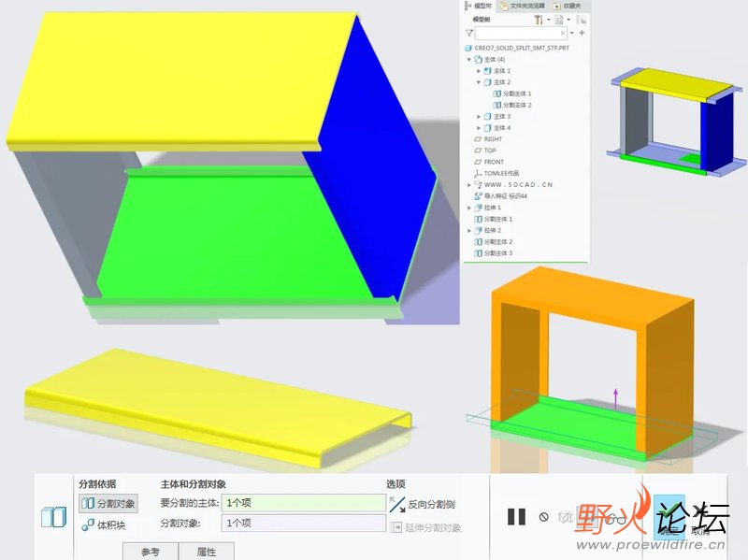748x560 pixels.
Task: Click the plus icon beside search field
Action: tap(582, 33)
